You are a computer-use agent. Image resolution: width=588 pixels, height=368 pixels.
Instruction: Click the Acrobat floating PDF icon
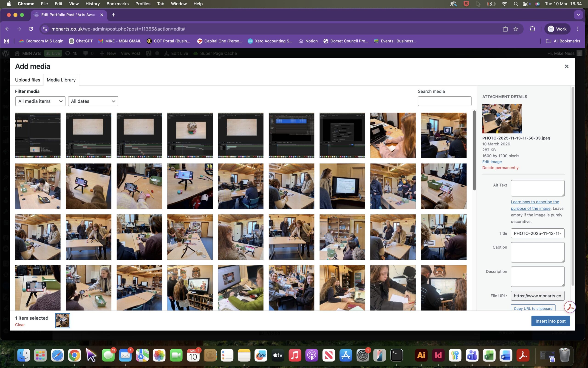[x=570, y=307]
